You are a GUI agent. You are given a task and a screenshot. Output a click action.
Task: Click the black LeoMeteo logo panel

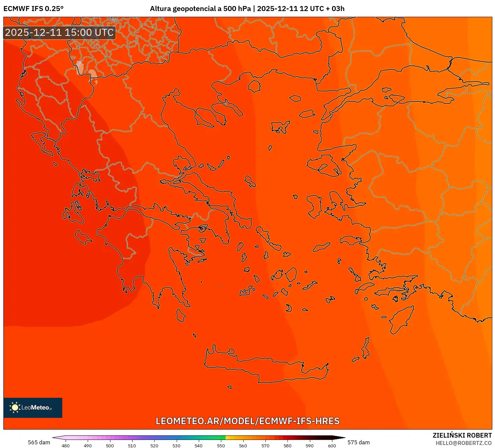[x=32, y=408]
